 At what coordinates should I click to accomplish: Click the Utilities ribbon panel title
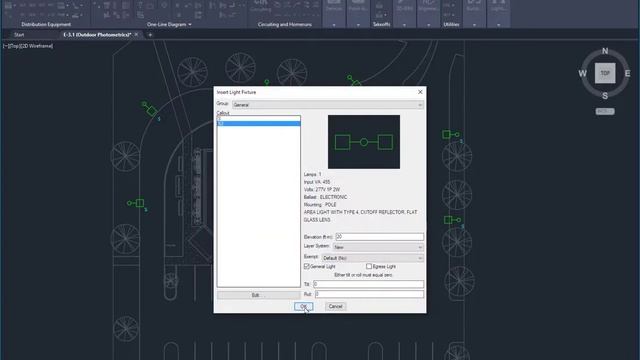[x=451, y=24]
